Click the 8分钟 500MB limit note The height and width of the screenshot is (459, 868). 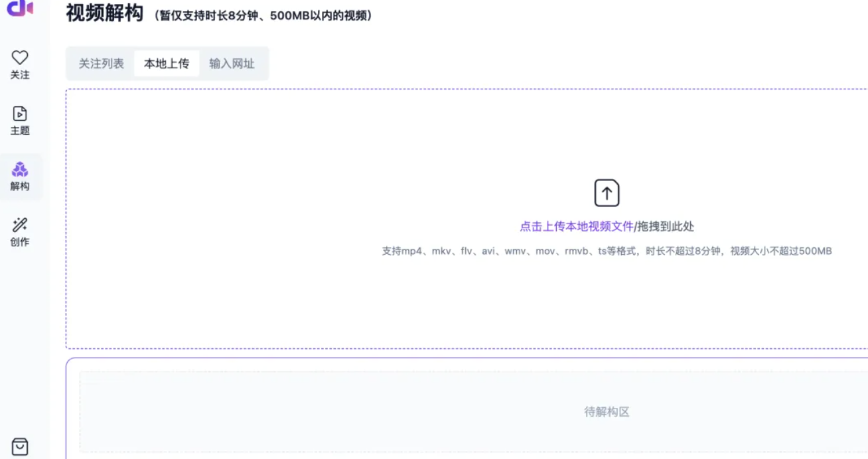(262, 15)
